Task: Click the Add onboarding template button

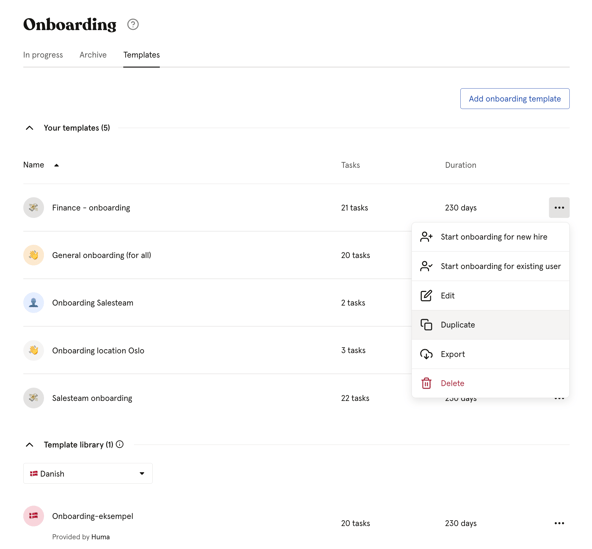Action: (x=515, y=99)
